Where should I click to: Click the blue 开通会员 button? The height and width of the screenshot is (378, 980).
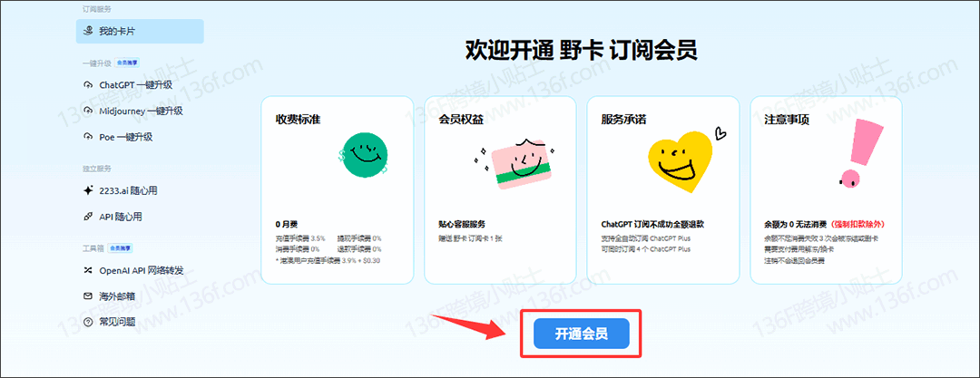(582, 334)
